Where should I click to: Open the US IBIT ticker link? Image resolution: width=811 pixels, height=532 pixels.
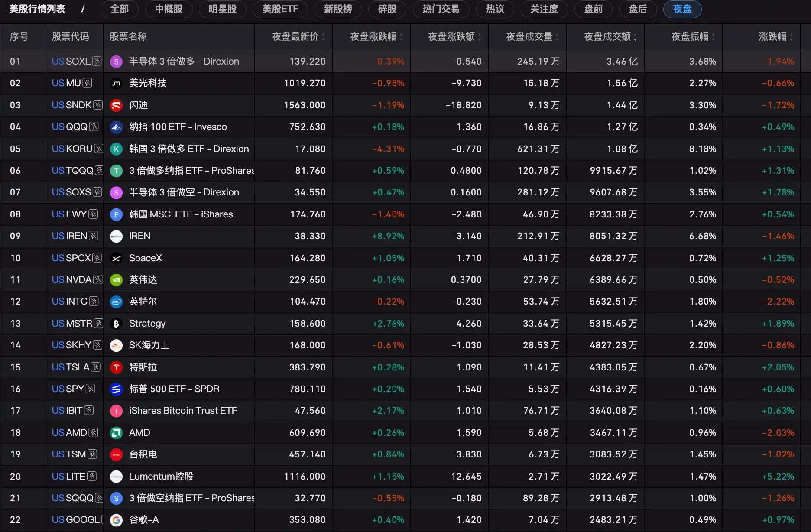(67, 411)
